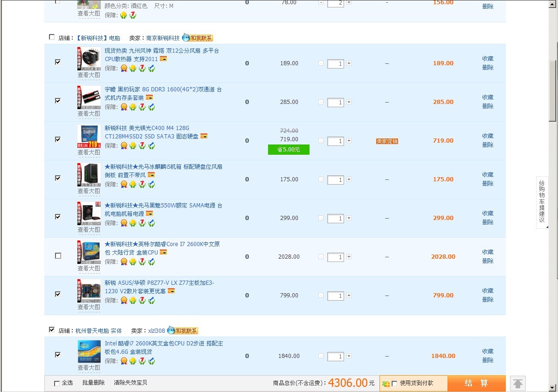
Task: Open the 卖家促销 promotion tag on SSD row
Action: (x=387, y=141)
